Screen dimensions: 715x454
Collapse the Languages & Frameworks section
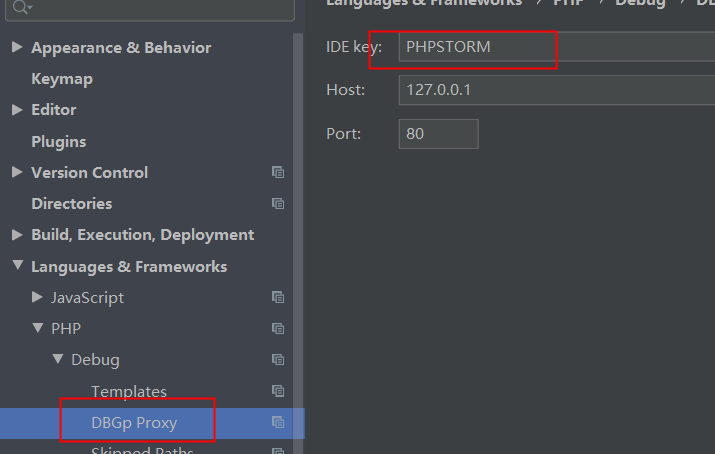[x=17, y=267]
